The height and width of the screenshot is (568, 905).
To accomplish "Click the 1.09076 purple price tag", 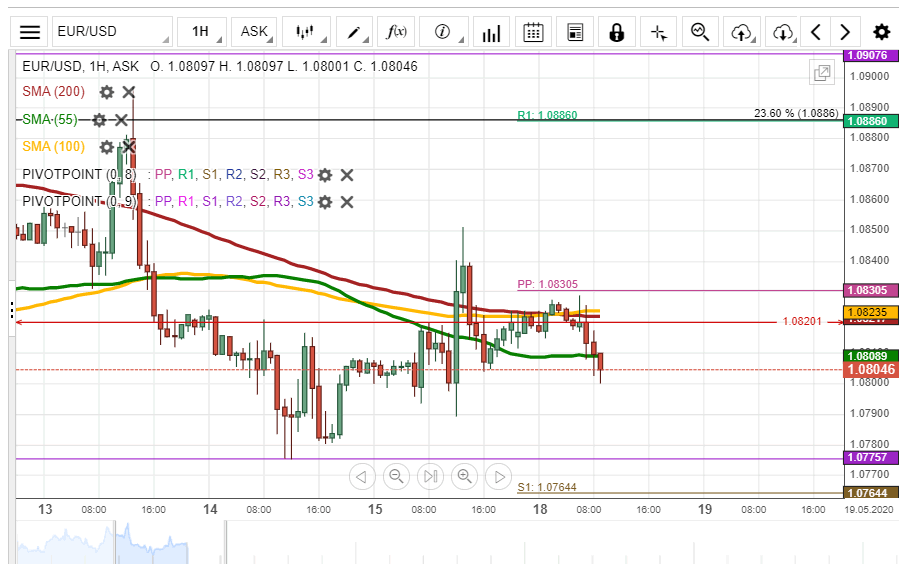I will click(871, 55).
